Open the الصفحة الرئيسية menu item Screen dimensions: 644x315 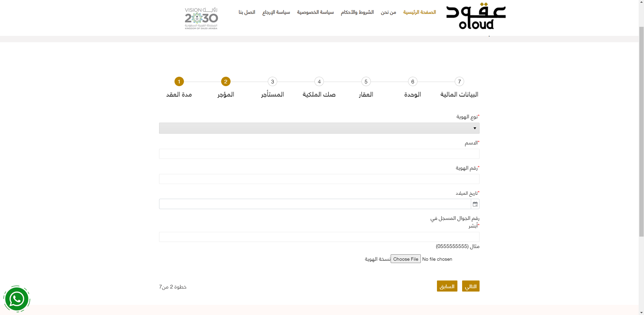click(419, 12)
